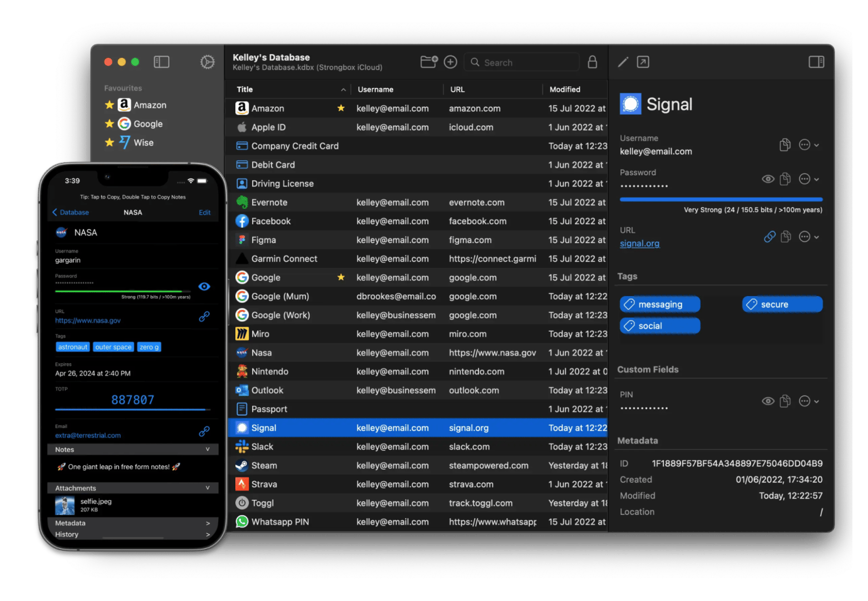
Task: Tap Edit on the NASA phone screen
Action: coord(204,212)
